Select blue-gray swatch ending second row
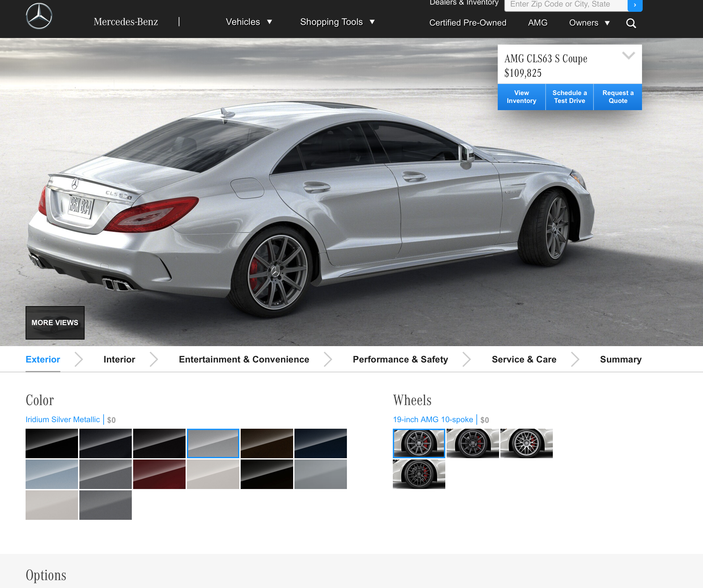This screenshot has height=588, width=703. coord(321,474)
